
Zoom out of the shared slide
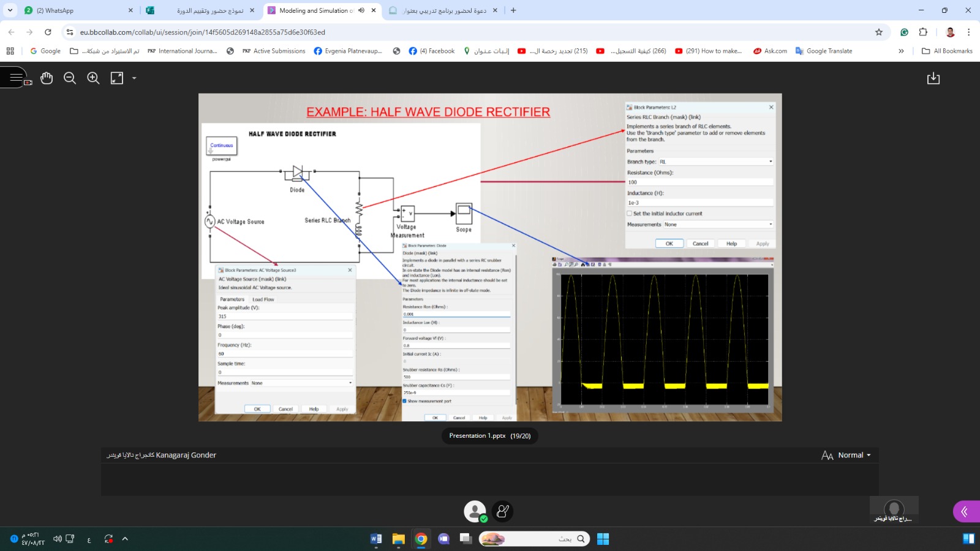[70, 78]
